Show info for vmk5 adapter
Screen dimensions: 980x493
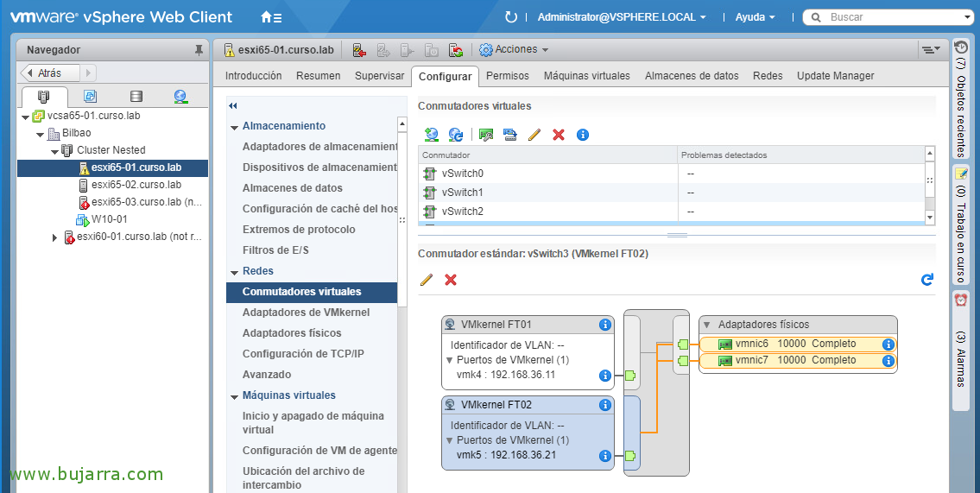(x=604, y=456)
